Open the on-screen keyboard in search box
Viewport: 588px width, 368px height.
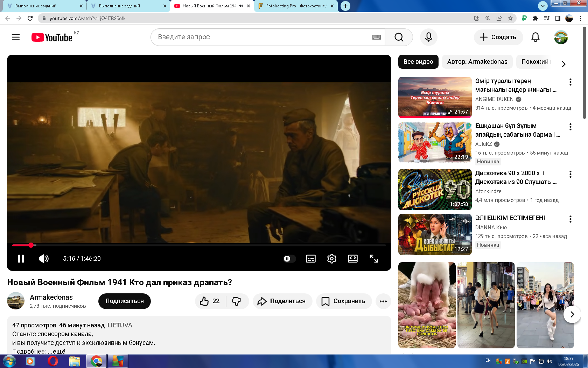pyautogui.click(x=377, y=37)
